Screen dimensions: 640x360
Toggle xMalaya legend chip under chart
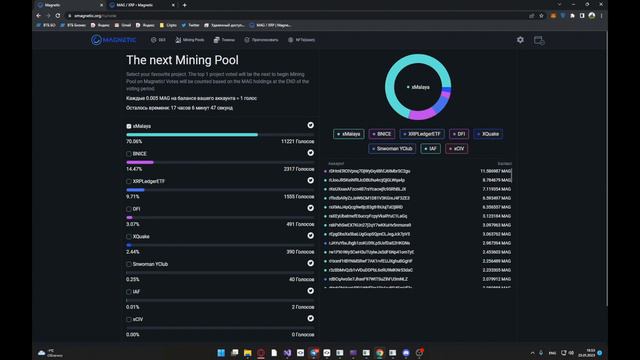349,134
